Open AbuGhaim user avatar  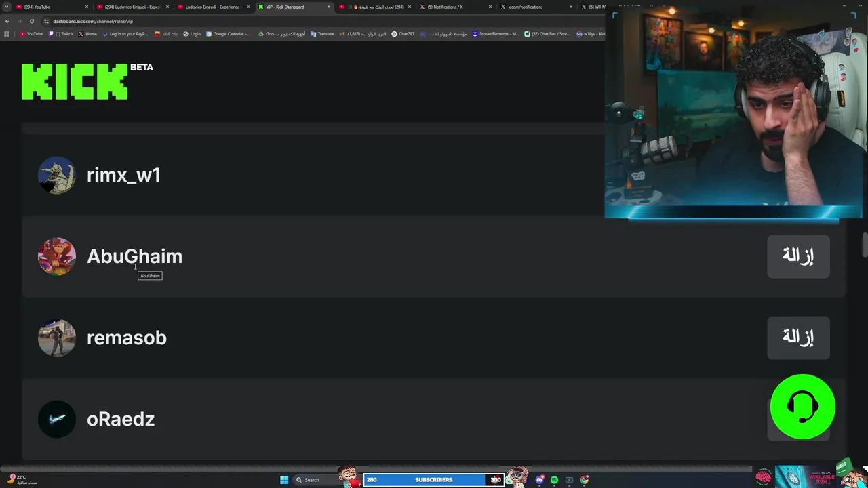(x=57, y=256)
